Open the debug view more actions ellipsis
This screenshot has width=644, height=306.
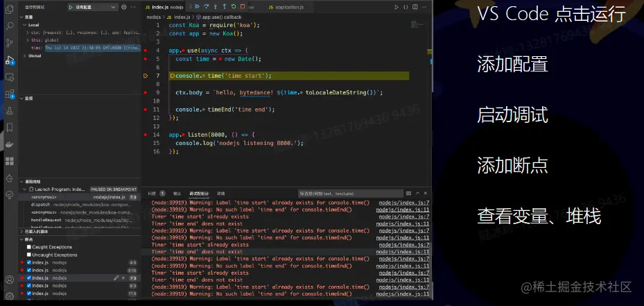coord(132,7)
